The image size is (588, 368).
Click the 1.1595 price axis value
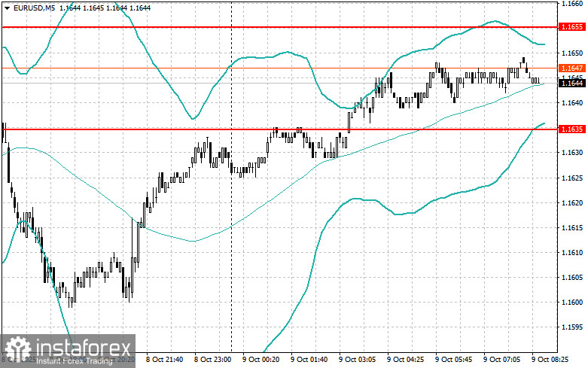pyautogui.click(x=572, y=327)
